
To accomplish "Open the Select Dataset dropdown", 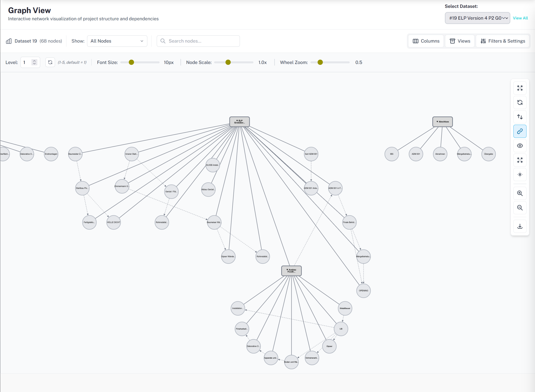I will [477, 18].
